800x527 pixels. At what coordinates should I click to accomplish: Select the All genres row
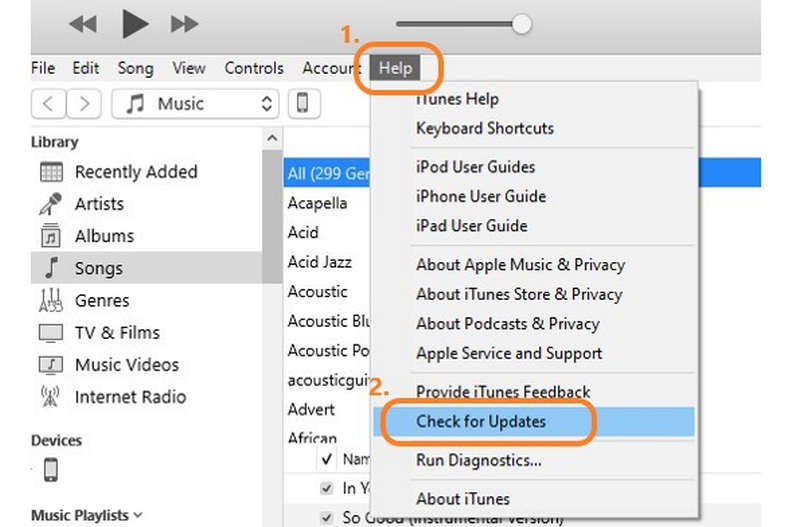click(x=328, y=173)
